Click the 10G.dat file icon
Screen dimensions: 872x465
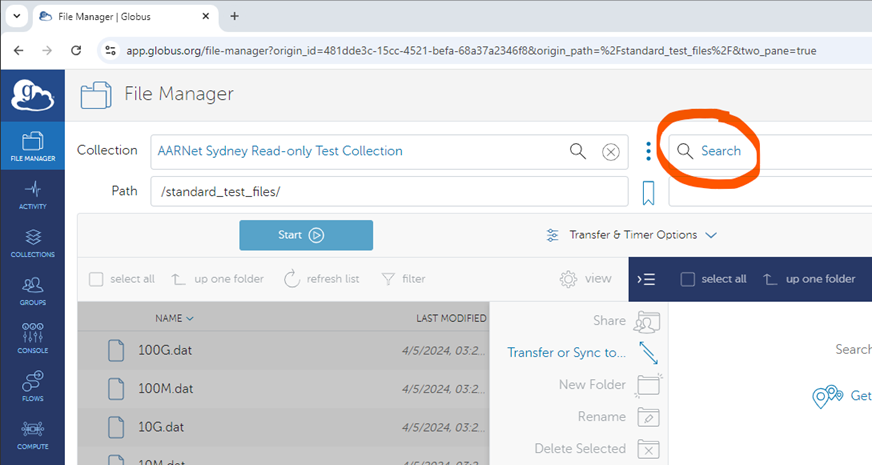click(x=116, y=427)
